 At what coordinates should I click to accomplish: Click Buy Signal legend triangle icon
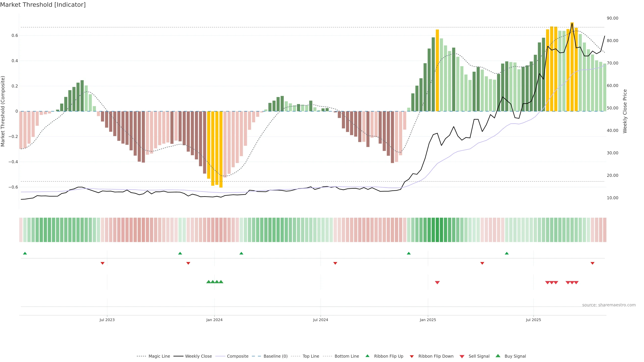pos(498,356)
